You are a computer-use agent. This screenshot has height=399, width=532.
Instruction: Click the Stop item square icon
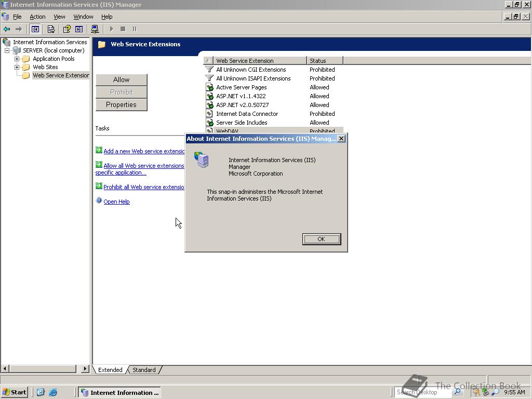(123, 29)
